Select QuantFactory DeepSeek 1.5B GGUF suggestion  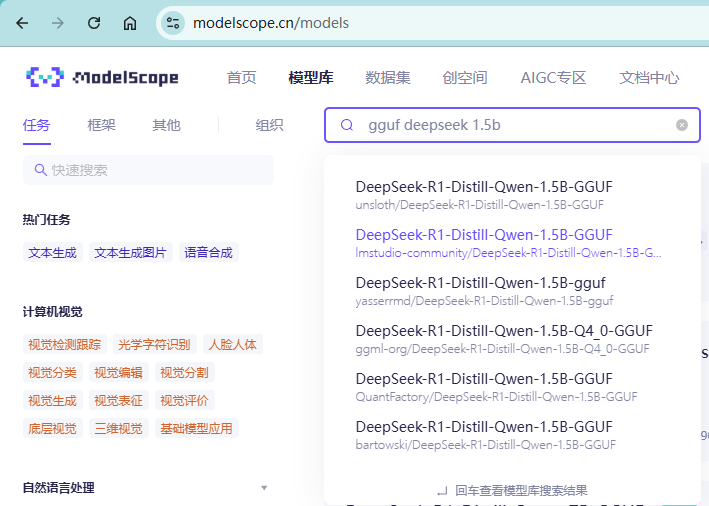click(512, 387)
